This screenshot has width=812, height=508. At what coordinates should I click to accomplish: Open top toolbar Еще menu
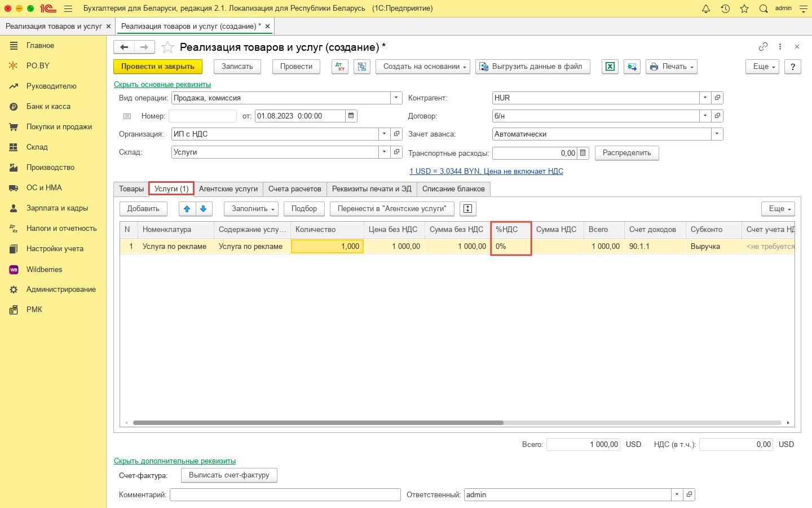(x=762, y=67)
